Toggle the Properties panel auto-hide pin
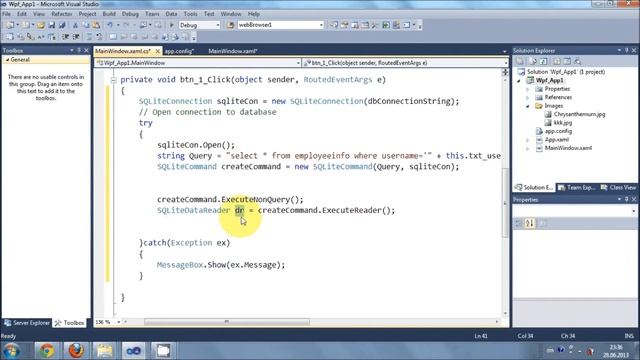This screenshot has width=640, height=360. click(627, 199)
